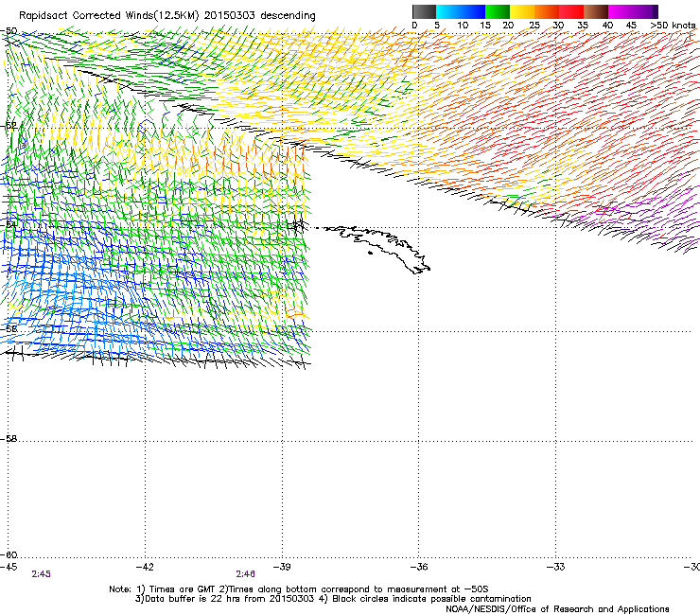Click the 2:45 swath time label
This screenshot has height=615, width=700.
[x=41, y=574]
